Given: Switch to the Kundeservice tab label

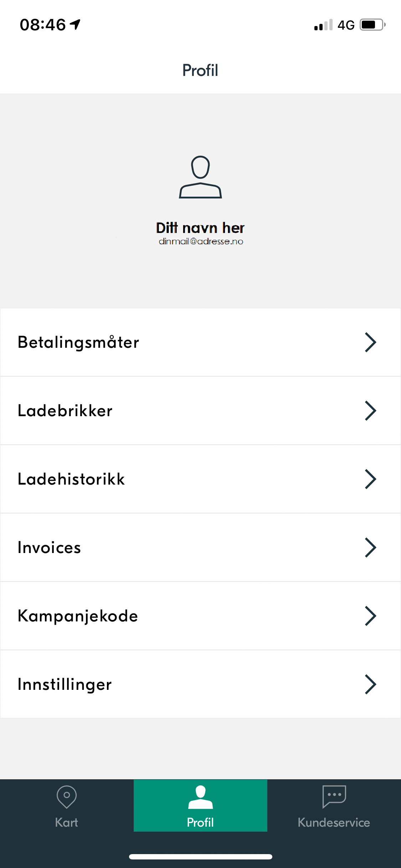Looking at the screenshot, I should (x=334, y=822).
